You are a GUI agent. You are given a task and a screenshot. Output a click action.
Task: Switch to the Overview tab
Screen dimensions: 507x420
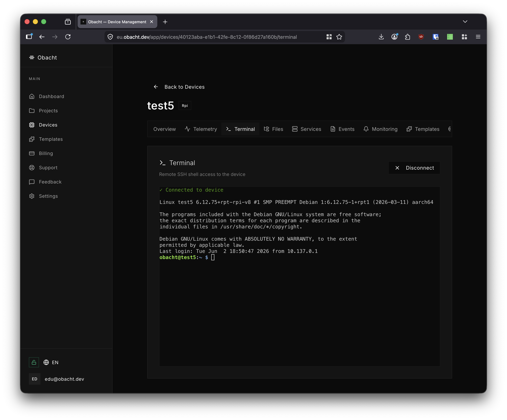point(164,129)
